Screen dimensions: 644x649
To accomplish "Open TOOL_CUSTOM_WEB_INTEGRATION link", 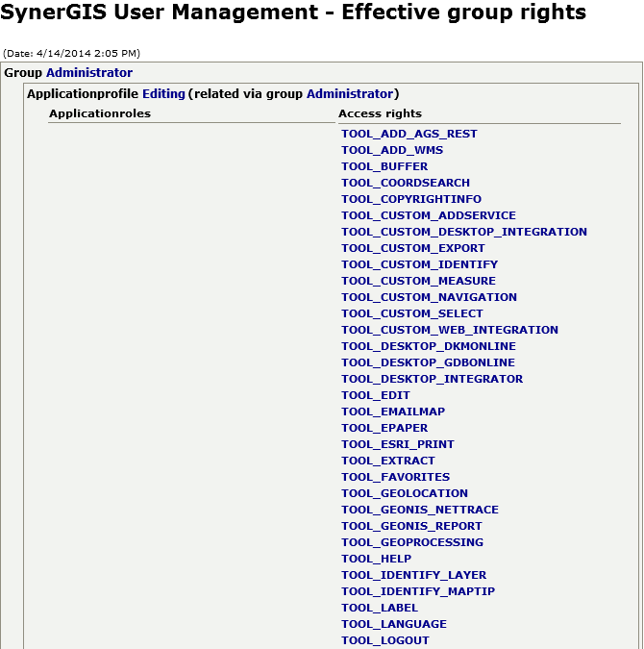I will coord(450,330).
